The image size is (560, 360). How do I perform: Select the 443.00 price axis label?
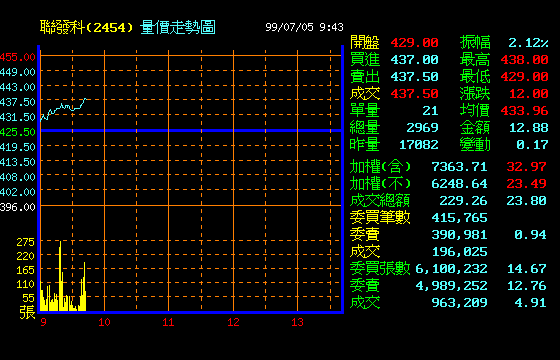[x=18, y=87]
